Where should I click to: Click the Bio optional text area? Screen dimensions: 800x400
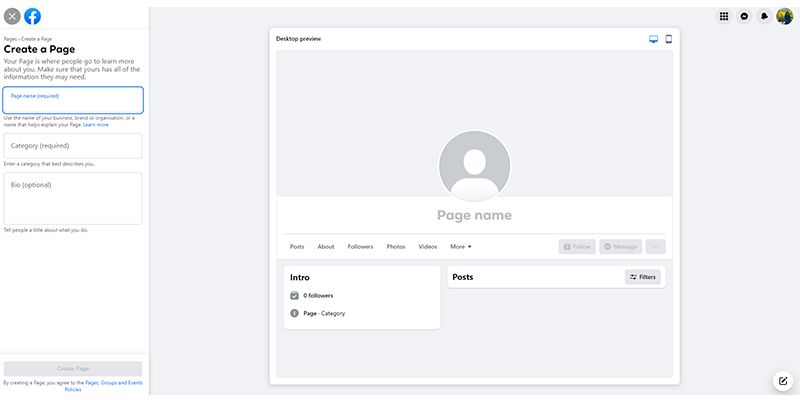[x=73, y=198]
